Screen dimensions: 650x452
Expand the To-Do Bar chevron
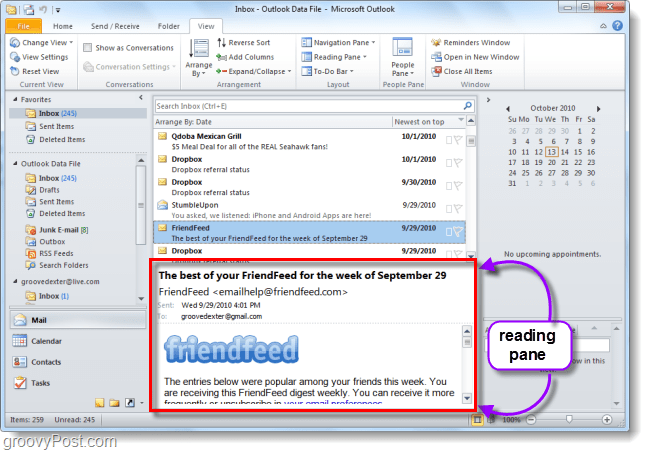tap(488, 100)
